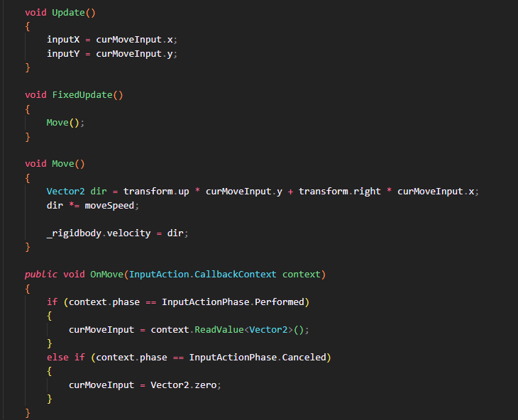This screenshot has height=420, width=518.
Task: Click curMoveInput.x in the inputX line
Action: click(134, 40)
